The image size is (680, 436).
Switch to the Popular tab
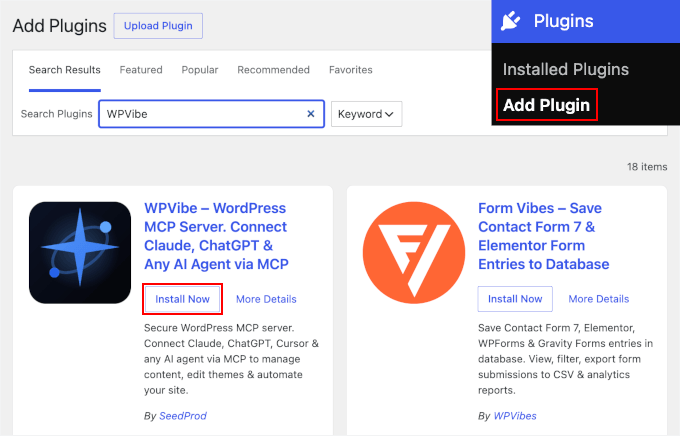point(199,70)
